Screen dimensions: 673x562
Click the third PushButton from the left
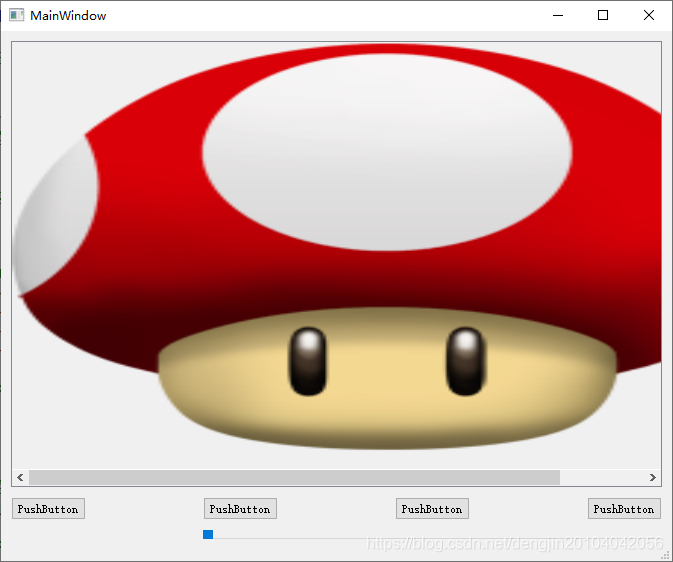pyautogui.click(x=432, y=509)
